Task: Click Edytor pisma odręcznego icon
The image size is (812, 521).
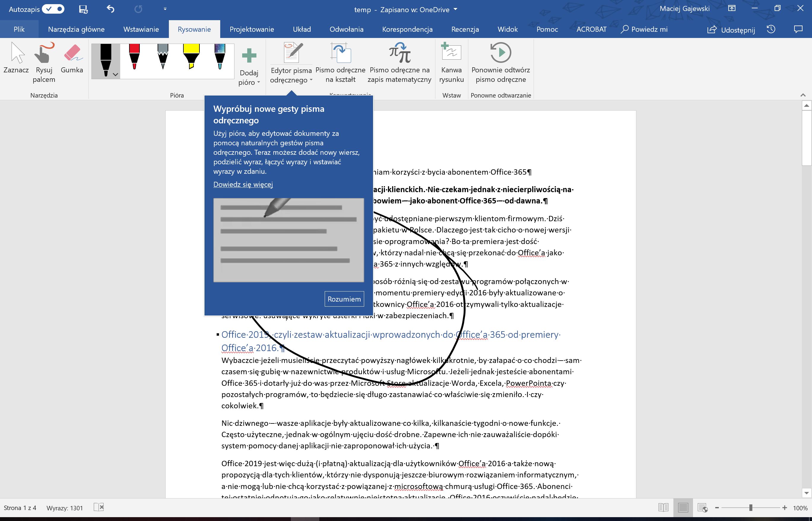Action: coord(291,53)
